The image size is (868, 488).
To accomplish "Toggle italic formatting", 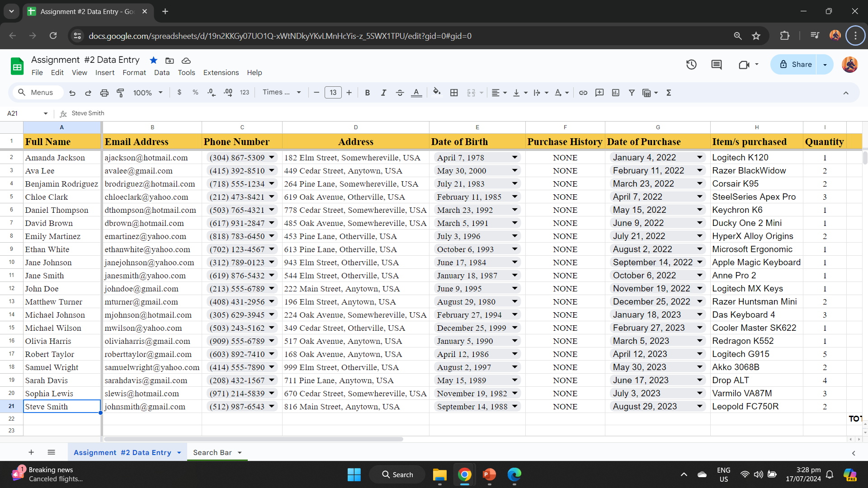I will coord(383,93).
